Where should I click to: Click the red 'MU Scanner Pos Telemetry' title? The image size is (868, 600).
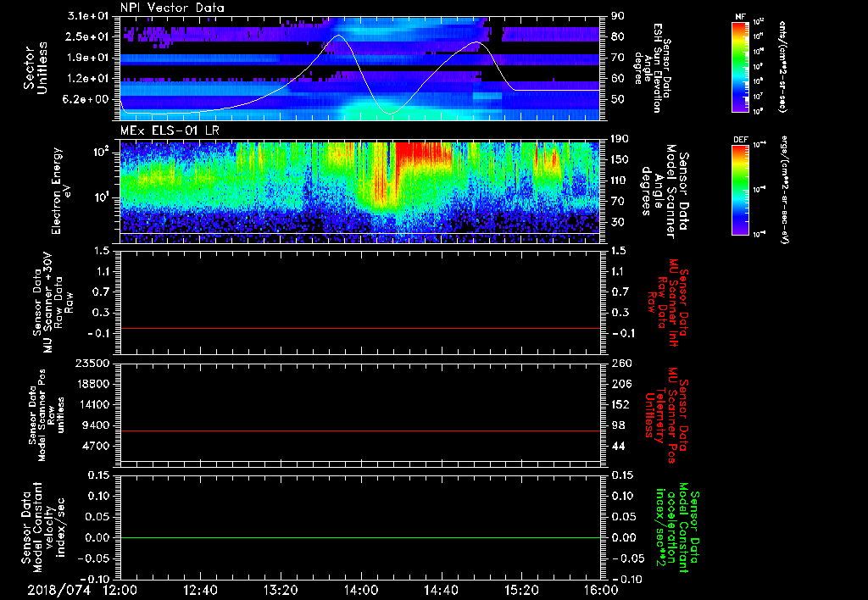pos(666,415)
